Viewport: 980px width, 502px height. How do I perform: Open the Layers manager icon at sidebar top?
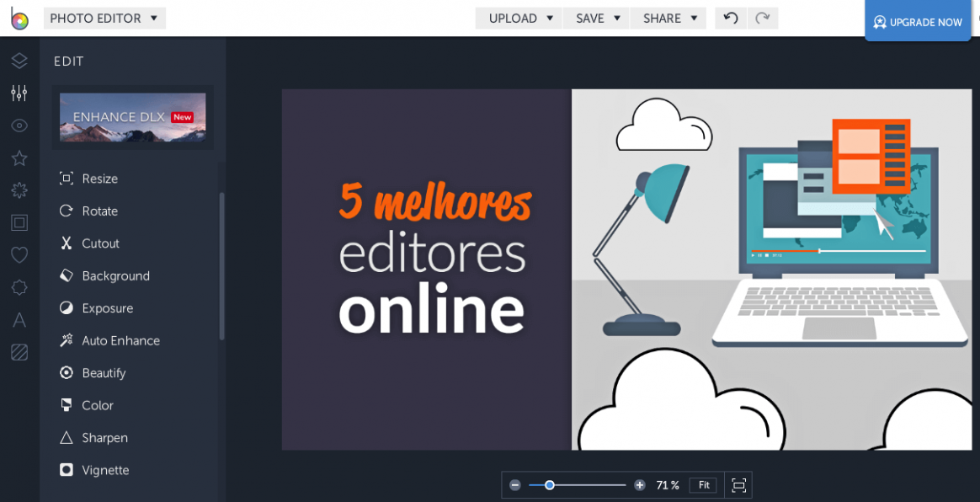[x=19, y=61]
